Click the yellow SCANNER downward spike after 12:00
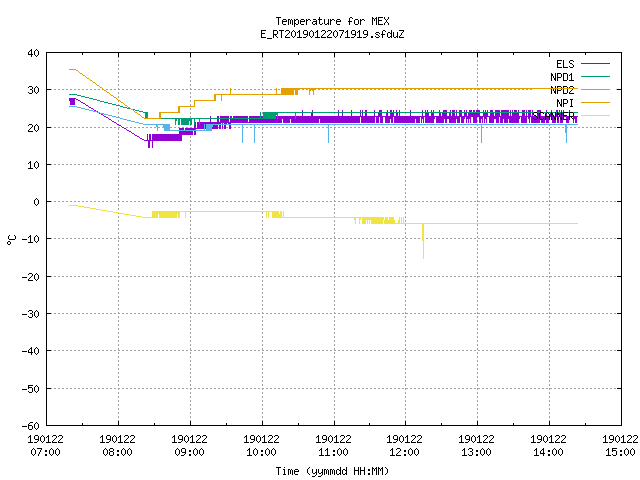This screenshot has width=640, height=480. click(x=423, y=241)
